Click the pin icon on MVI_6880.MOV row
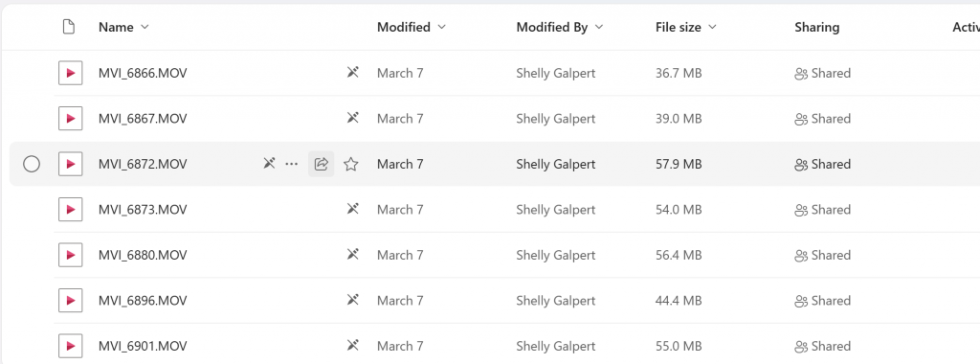Image resolution: width=980 pixels, height=364 pixels. point(352,255)
